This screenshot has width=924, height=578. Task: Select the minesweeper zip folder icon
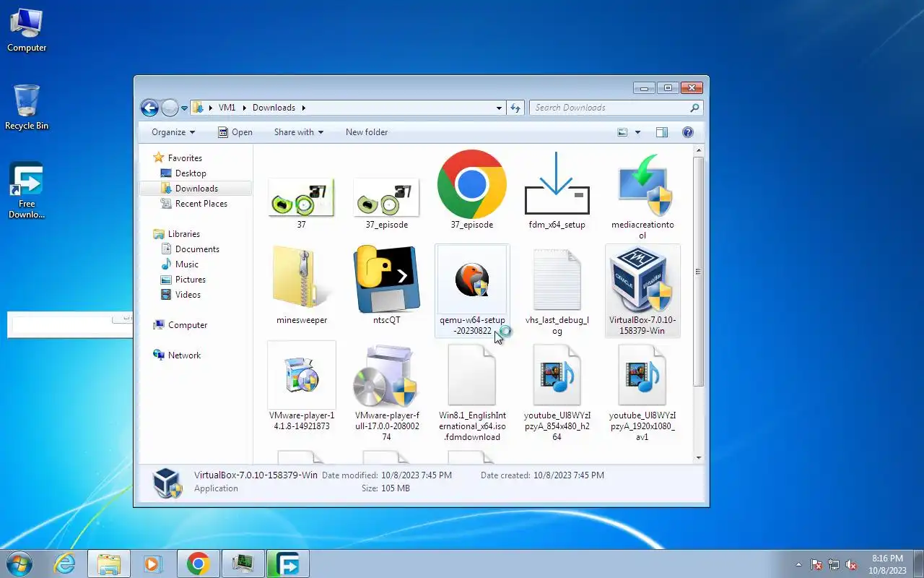coord(302,278)
